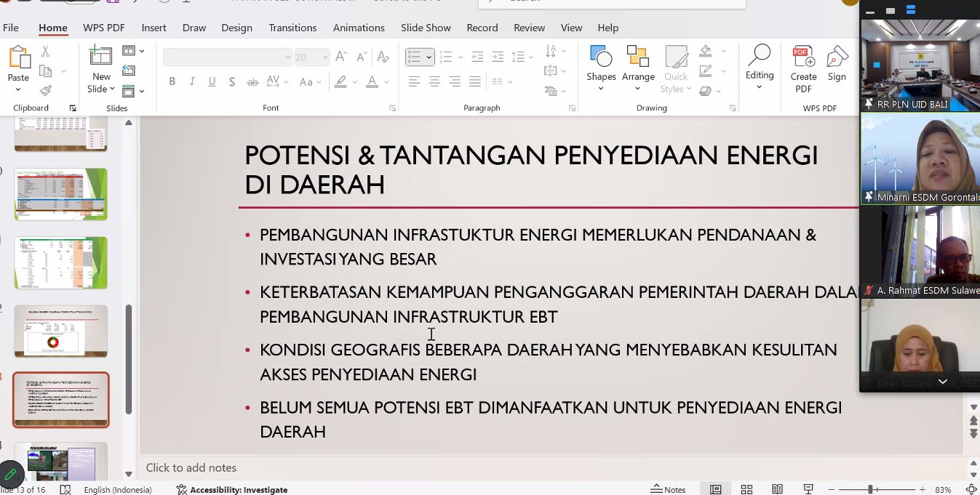
Task: Expand the Shapes gallery dropdown
Action: [601, 89]
